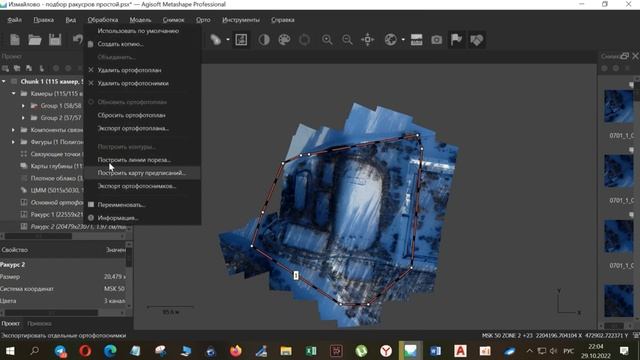Screen dimensions: 640x360
Task: Open the color palette icon
Action: 284,40
